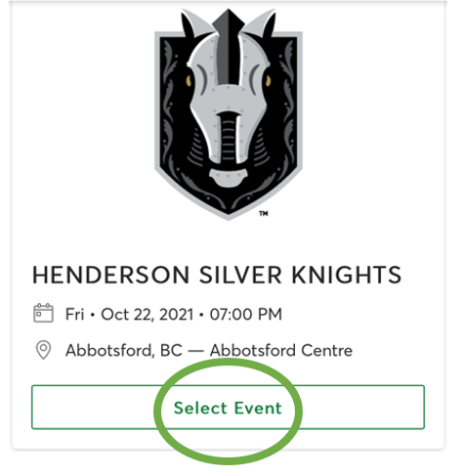Click the word KNIGHTS in the title
This screenshot has width=464, height=476.
click(347, 275)
